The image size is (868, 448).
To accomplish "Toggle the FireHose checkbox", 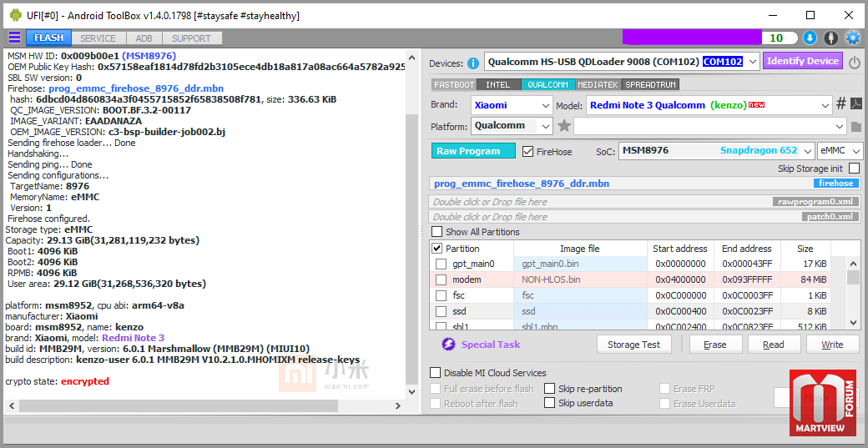I will click(x=527, y=152).
